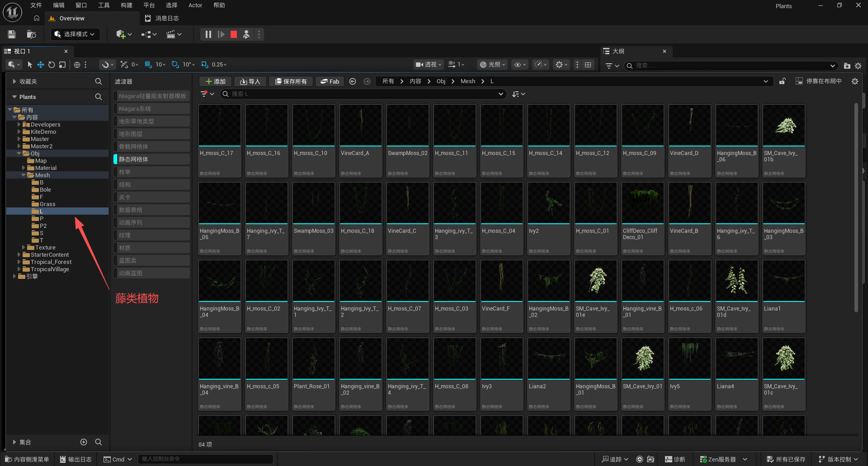868x466 pixels.
Task: Click the coordinate system globe icon
Action: 77,65
